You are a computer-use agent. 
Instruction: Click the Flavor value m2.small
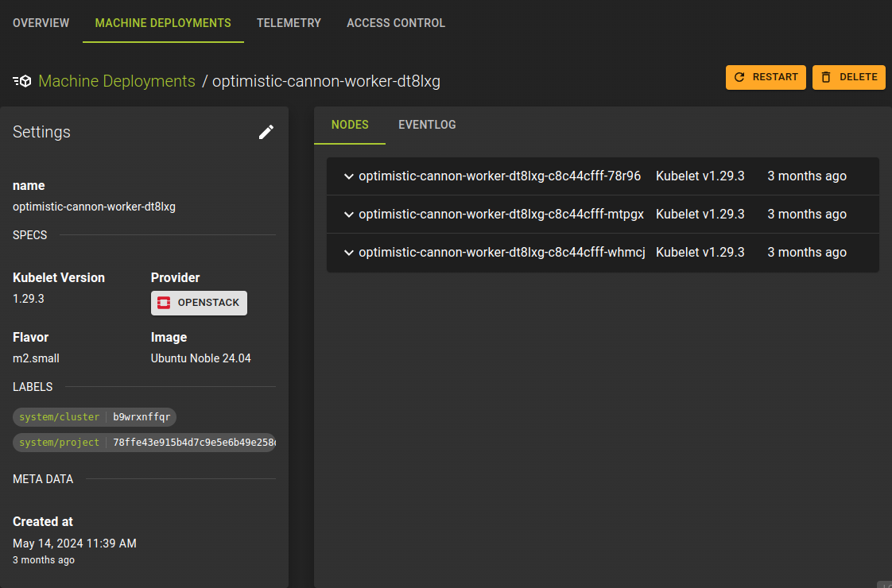coord(36,358)
